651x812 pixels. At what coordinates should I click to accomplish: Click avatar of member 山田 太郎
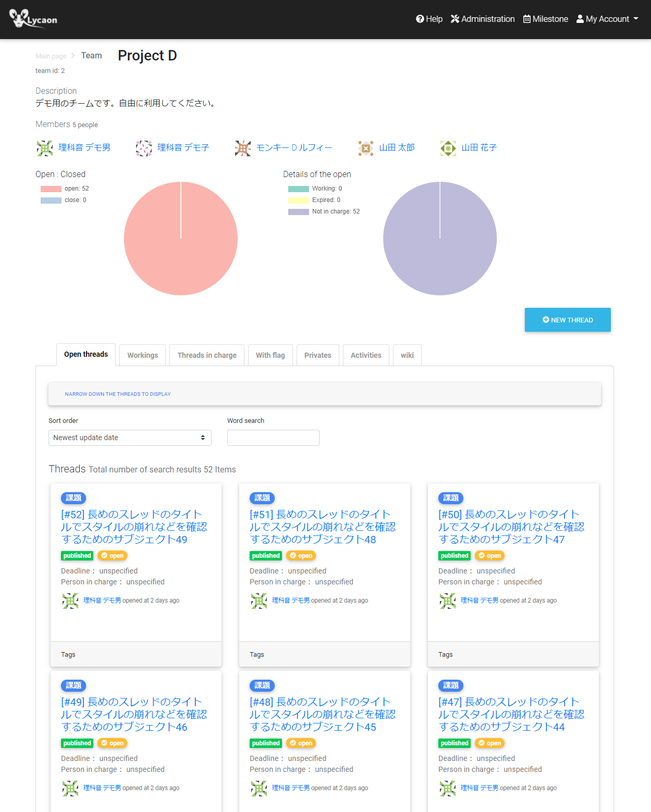point(366,148)
